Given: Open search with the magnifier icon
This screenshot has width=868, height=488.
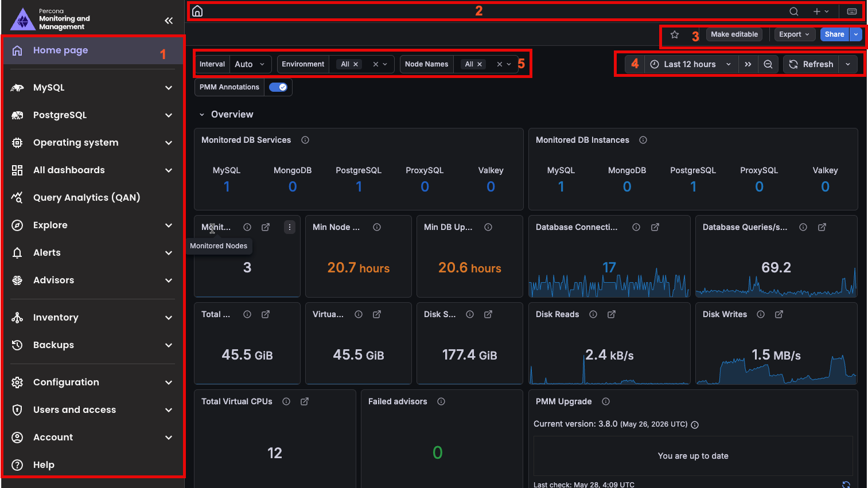Looking at the screenshot, I should pyautogui.click(x=794, y=11).
